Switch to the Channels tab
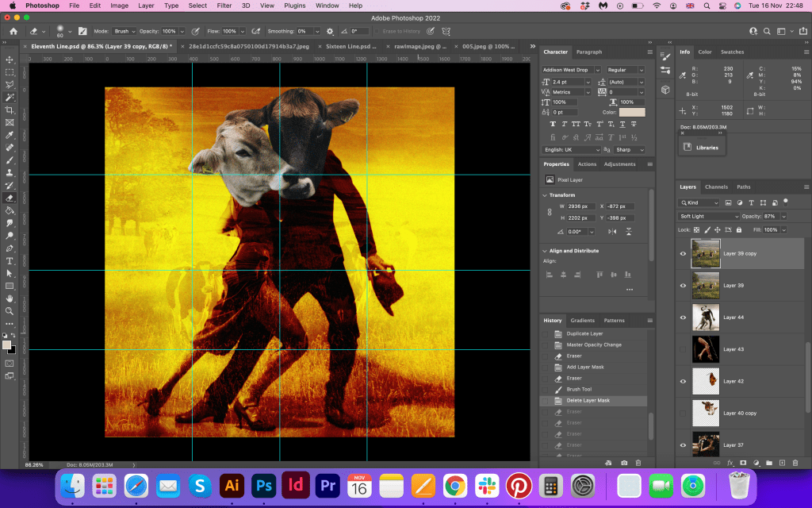 pos(716,187)
